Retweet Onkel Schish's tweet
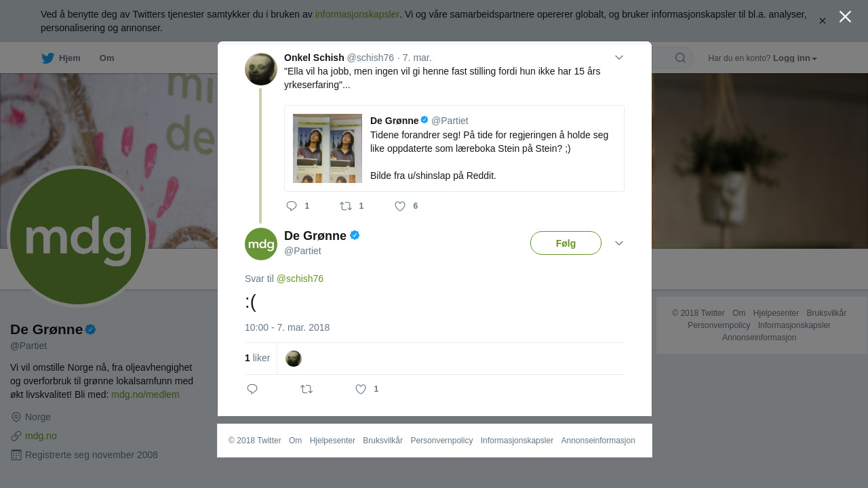The image size is (868, 488). 346,206
